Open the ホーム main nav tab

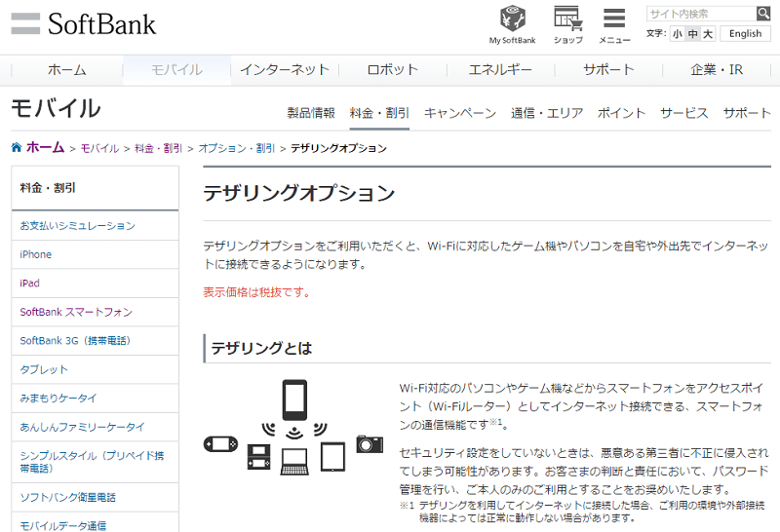point(67,70)
